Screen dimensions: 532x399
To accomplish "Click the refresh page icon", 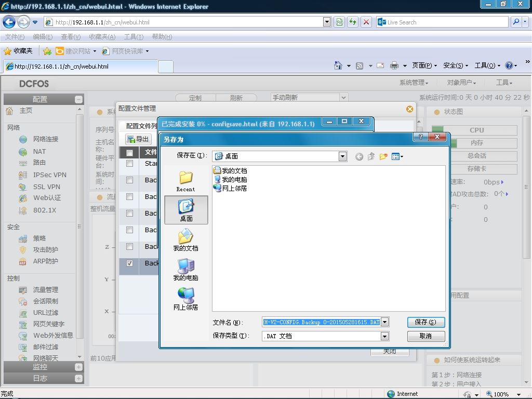I will 353,22.
